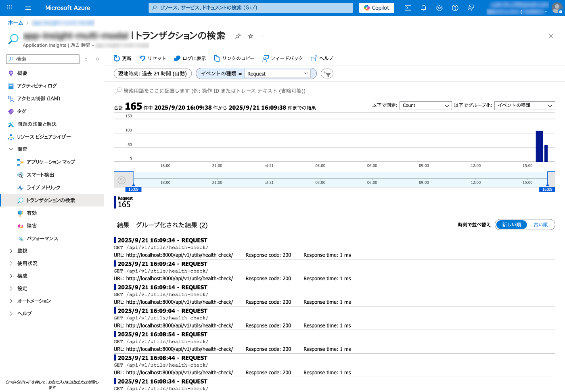The width and height of the screenshot is (565, 392).
Task: Open Cloud Shell from top bar
Action: tap(408, 8)
